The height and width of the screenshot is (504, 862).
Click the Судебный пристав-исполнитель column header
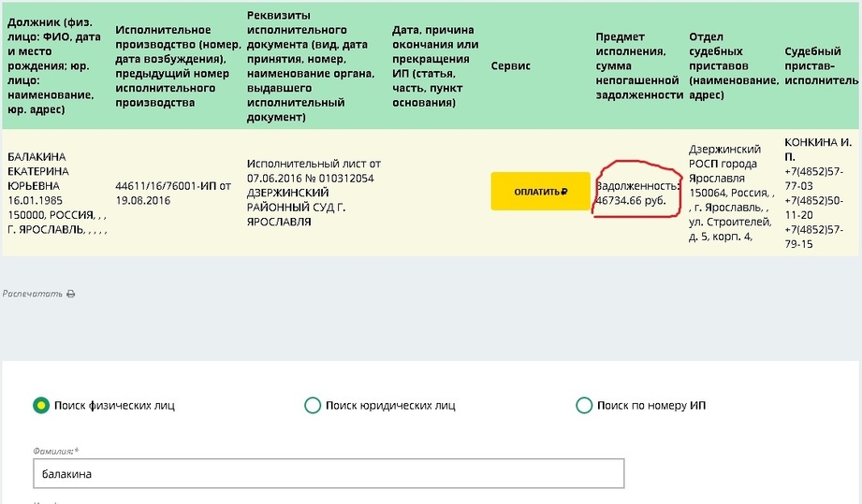[821, 65]
